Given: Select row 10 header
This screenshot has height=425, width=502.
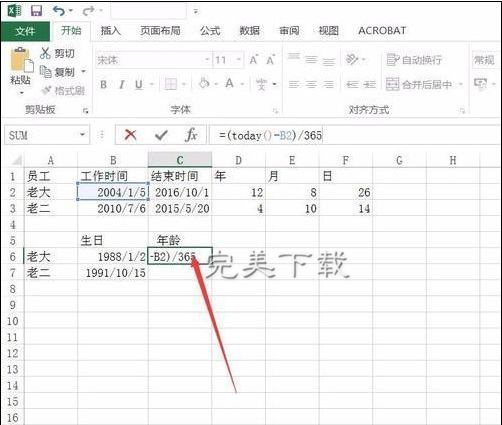Looking at the screenshot, I should point(12,321).
